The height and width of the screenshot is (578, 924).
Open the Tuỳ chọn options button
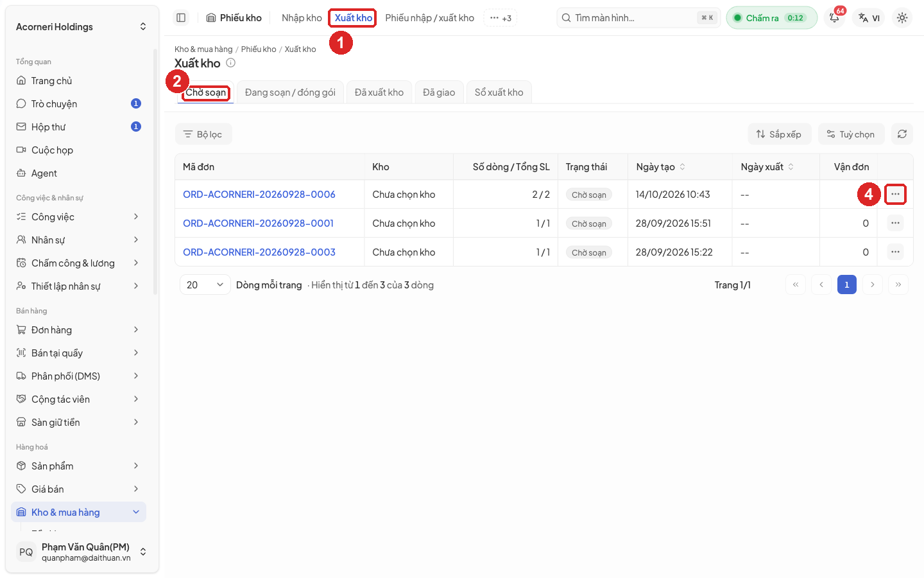pos(851,134)
